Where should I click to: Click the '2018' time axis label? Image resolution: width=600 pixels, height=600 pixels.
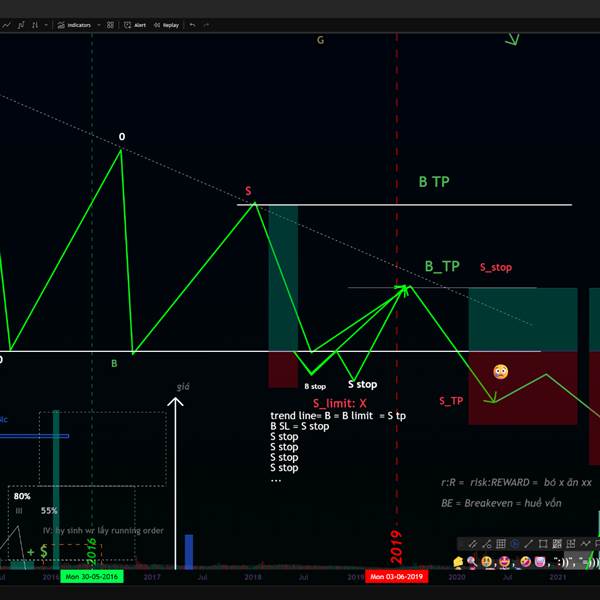tap(253, 577)
